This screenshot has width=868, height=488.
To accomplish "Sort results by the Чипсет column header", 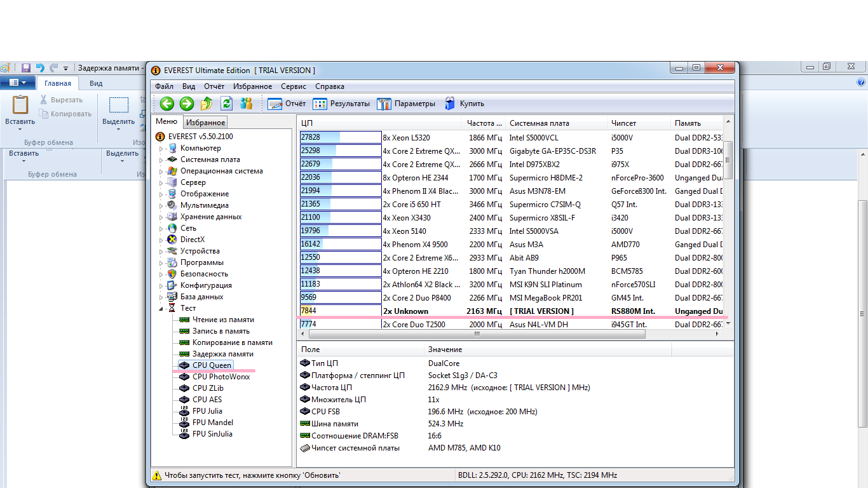I will tap(639, 123).
